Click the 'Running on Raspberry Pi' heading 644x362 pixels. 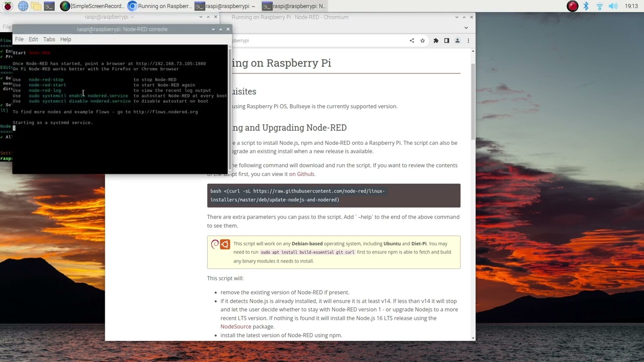point(282,63)
